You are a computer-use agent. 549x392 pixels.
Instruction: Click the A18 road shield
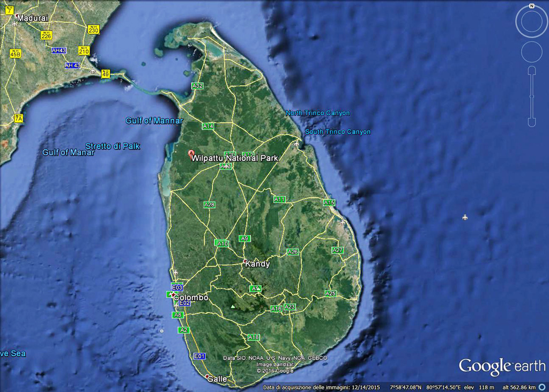(254, 337)
